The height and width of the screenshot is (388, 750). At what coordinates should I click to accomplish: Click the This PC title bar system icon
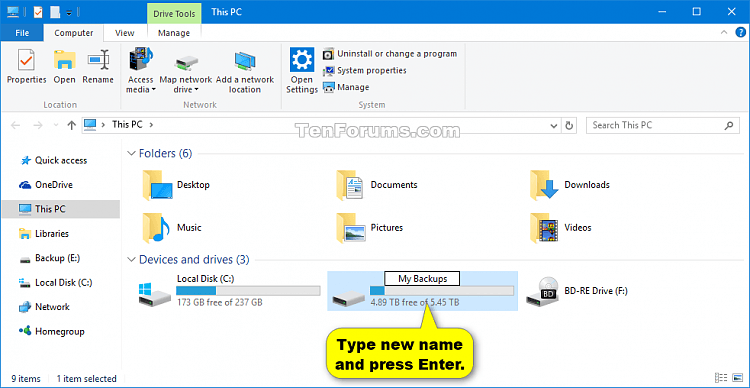coord(12,12)
